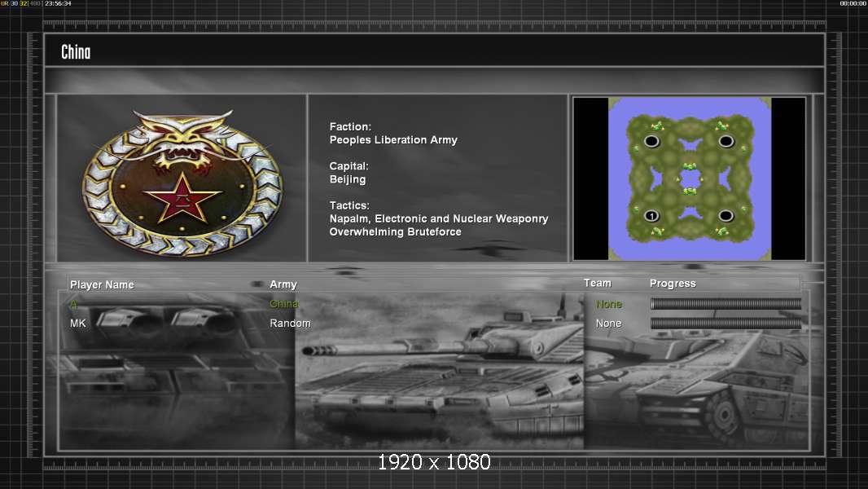Click the upper-left empty start spot on minimap
Viewport: 868px width, 489px height.
coord(652,141)
